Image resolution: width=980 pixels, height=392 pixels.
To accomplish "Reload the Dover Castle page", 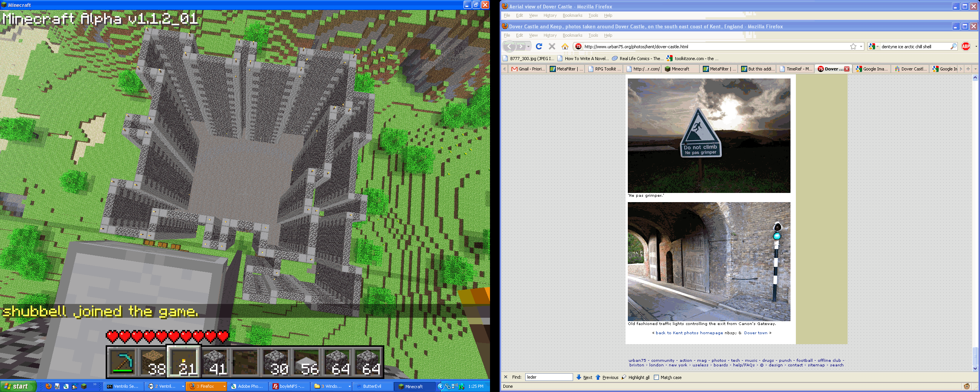I will [x=539, y=46].
